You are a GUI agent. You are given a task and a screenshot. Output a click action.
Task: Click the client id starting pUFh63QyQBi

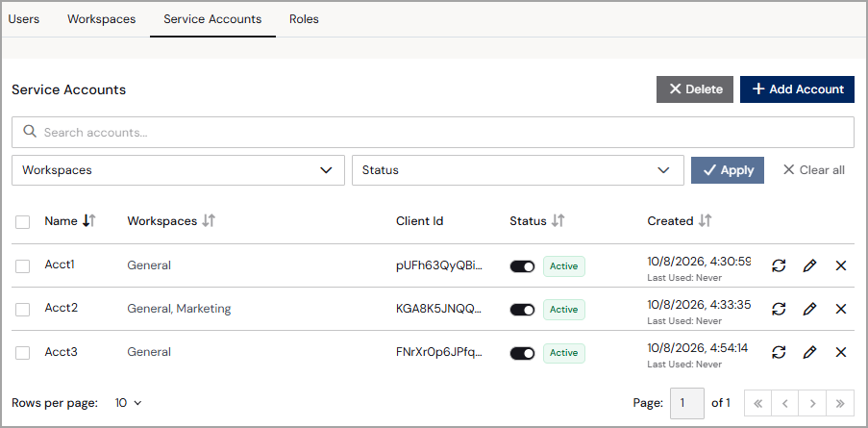click(439, 265)
